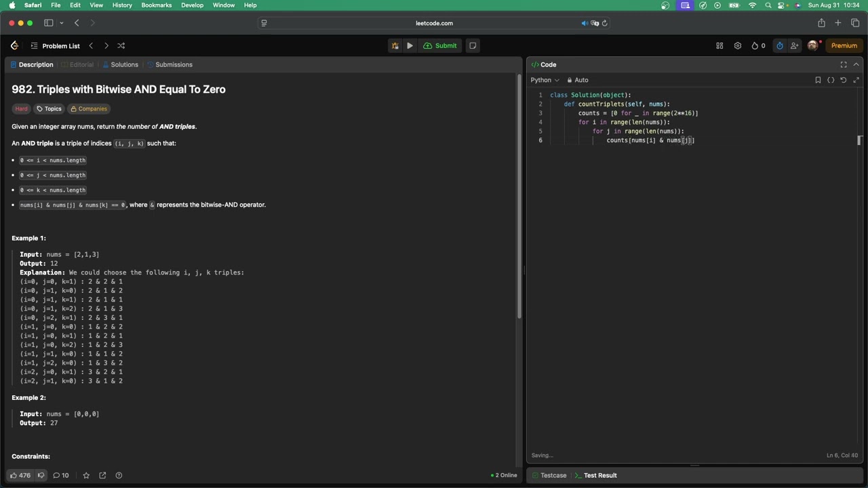Image resolution: width=868 pixels, height=488 pixels.
Task: Open the settings gear icon
Action: 738,45
